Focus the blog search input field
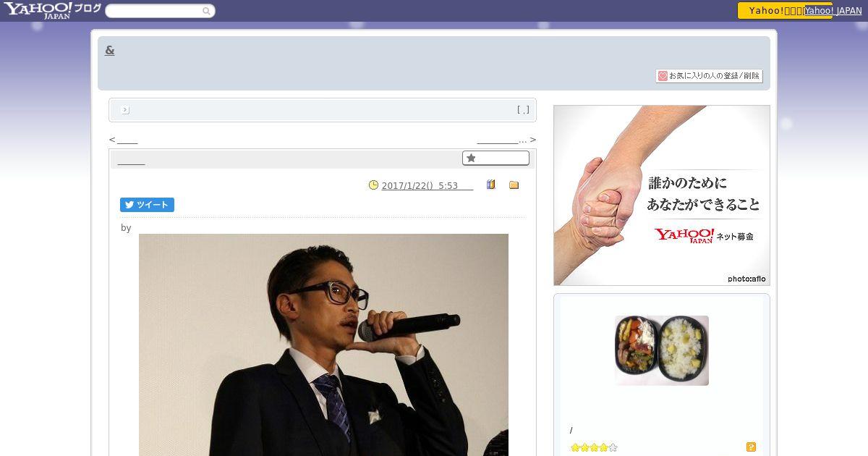Screen dimensions: 868x456 153,11
